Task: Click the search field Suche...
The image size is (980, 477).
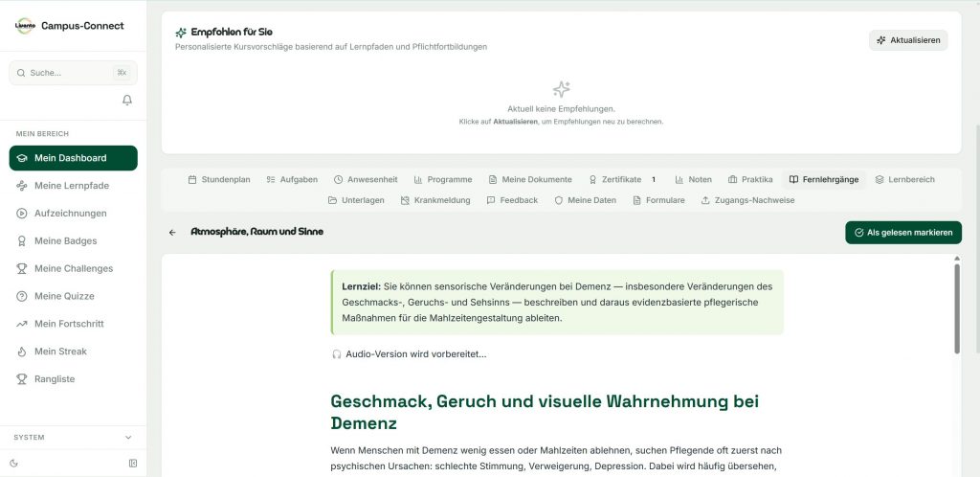Action: pyautogui.click(x=73, y=73)
